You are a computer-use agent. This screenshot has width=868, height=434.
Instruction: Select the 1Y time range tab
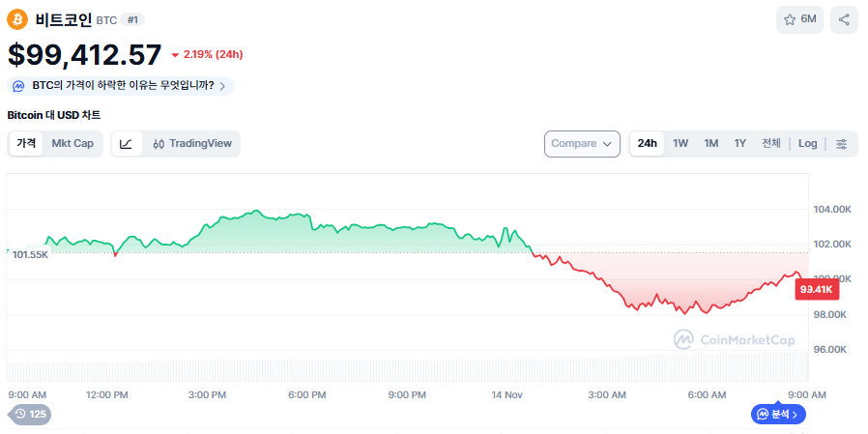pos(739,144)
